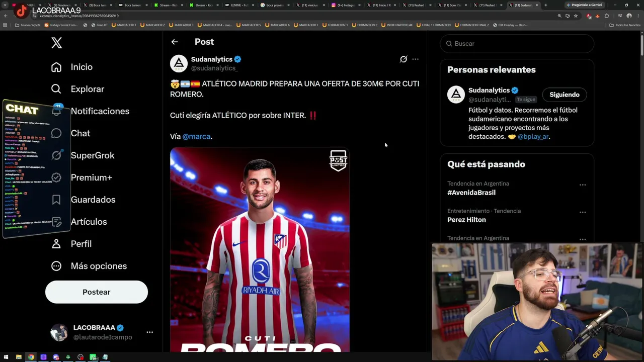Open the WhatsApp taskbar icon
This screenshot has height=362, width=644.
tap(93, 357)
